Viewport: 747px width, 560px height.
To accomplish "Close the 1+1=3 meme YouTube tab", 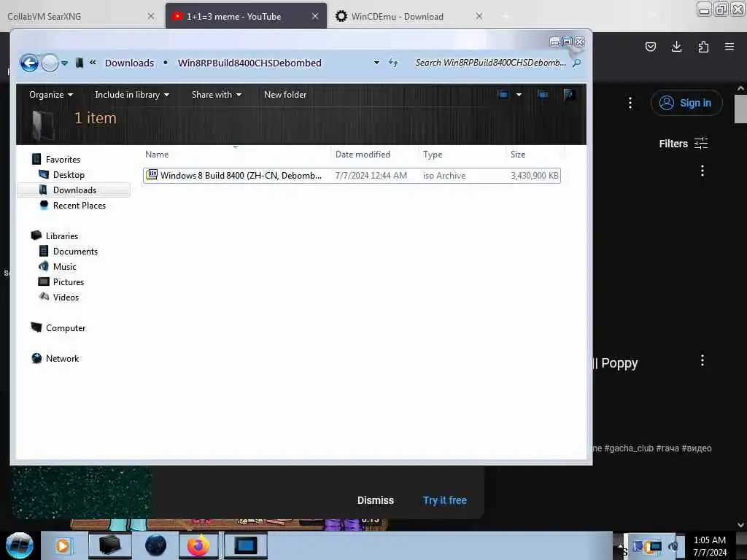I will coord(315,16).
